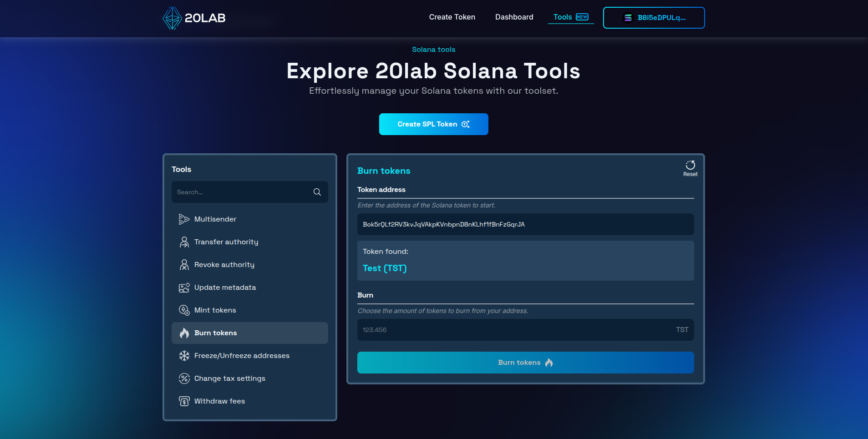Click the Transfer authority person icon
Image resolution: width=868 pixels, height=439 pixels.
coord(184,242)
